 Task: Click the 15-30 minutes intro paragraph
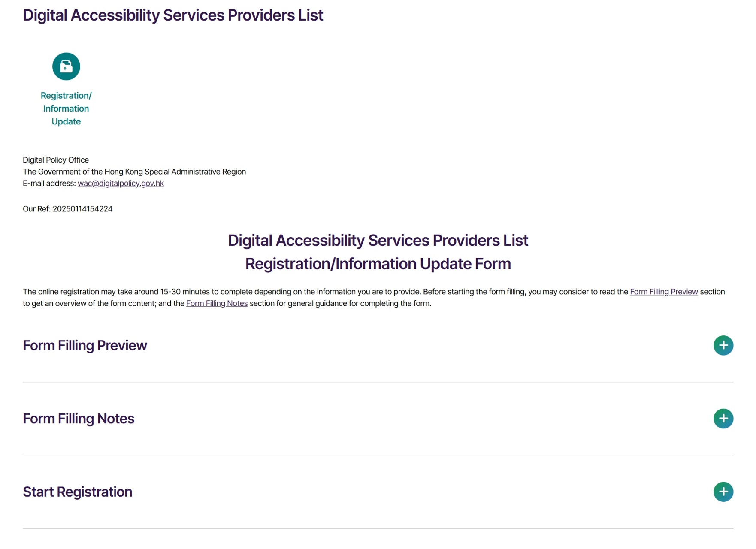click(x=374, y=298)
